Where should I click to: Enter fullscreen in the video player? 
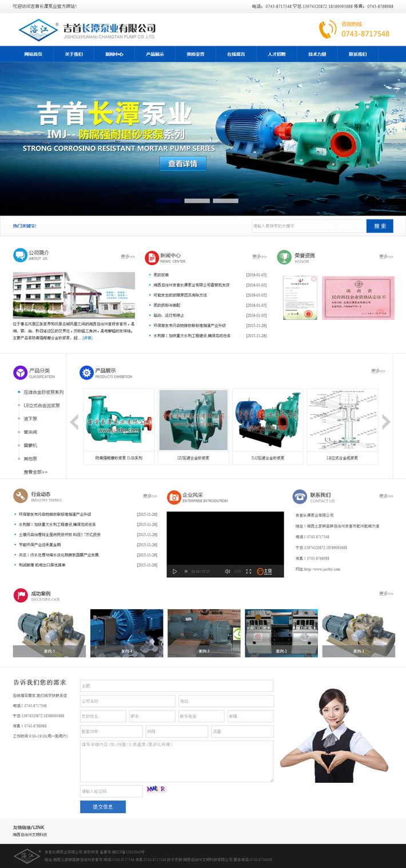[x=248, y=571]
